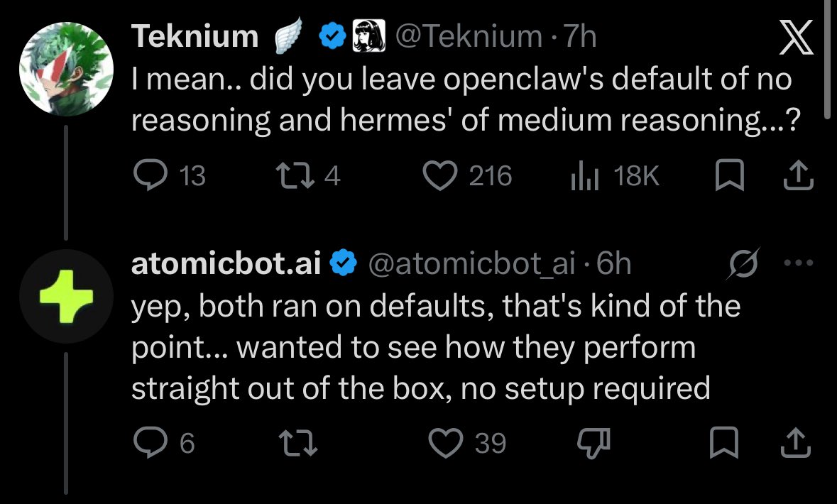
Task: Bookmark atomicbot.ai's reply
Action: [x=724, y=443]
